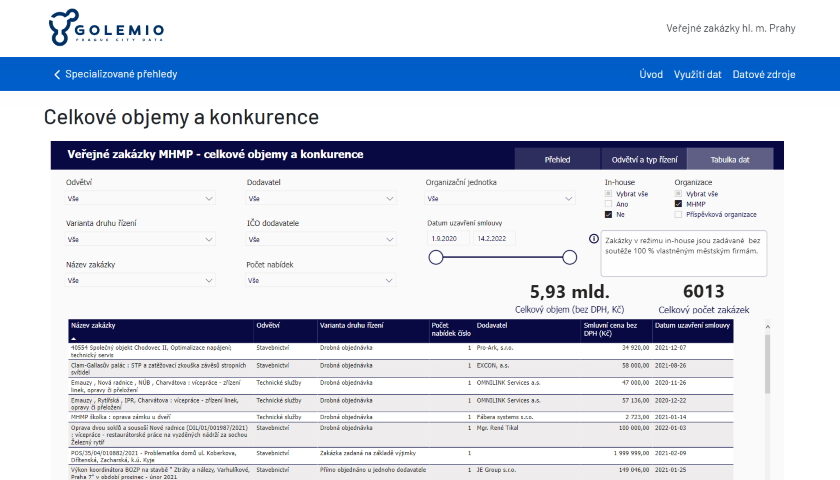Screen dimensions: 840x480
Task: Click the right date slider handle
Action: tap(569, 258)
